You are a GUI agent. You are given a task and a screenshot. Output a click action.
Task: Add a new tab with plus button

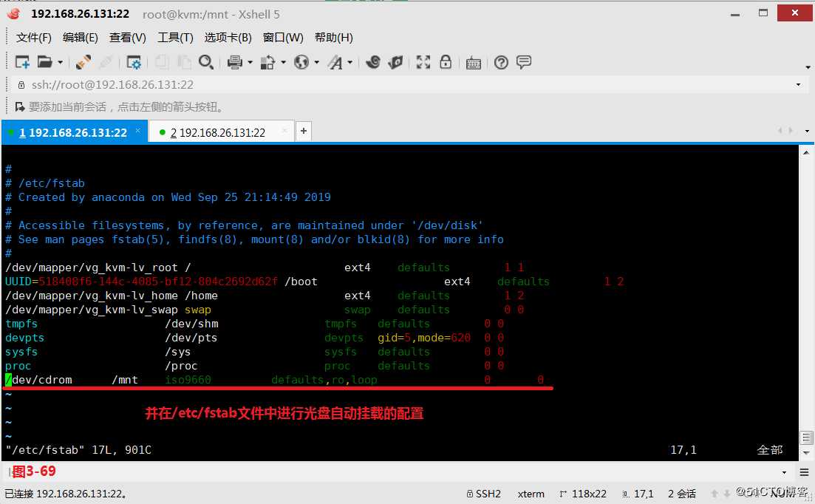coord(304,131)
